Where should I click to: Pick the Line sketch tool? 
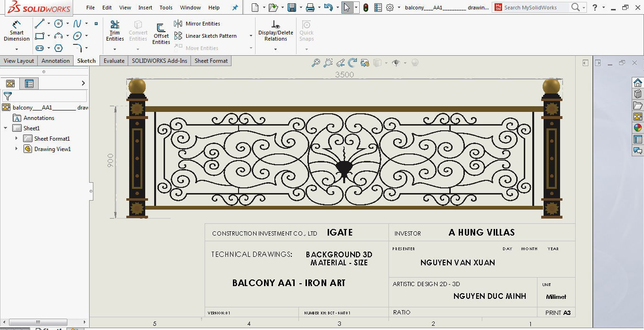tap(40, 23)
